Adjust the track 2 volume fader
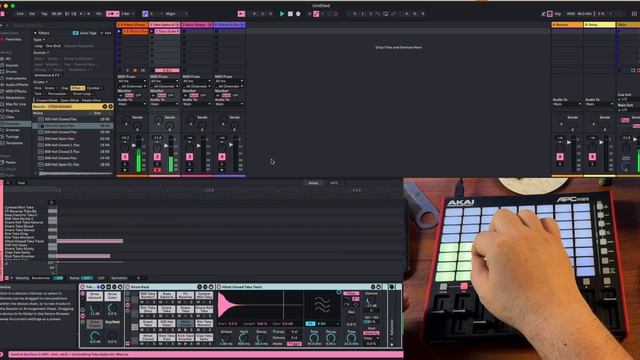 (167, 145)
